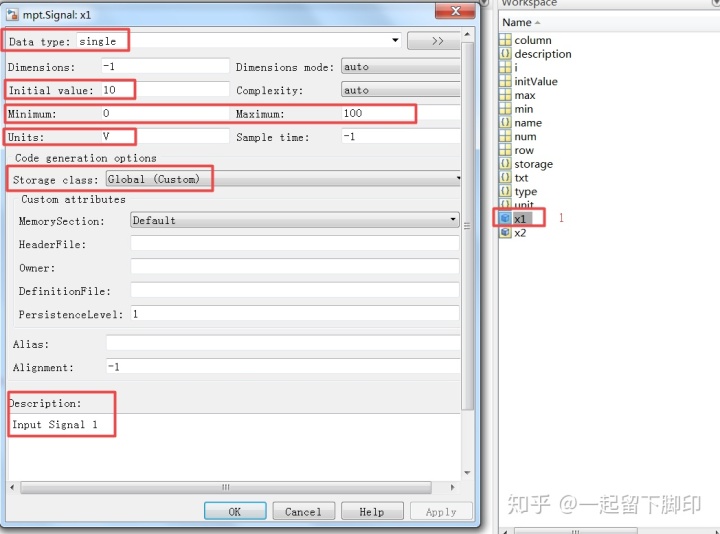Click the x1 signal object icon
720x534 pixels.
click(x=505, y=219)
